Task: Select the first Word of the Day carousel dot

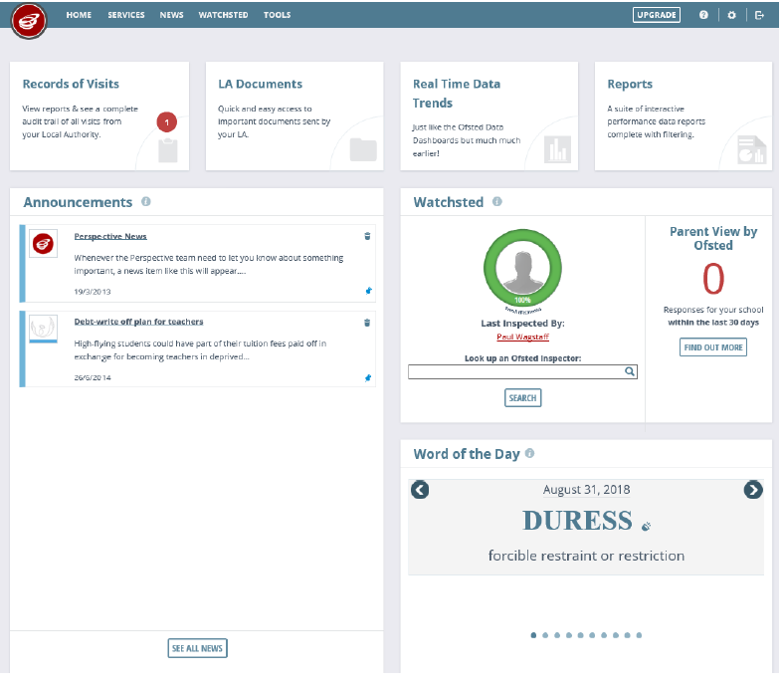Action: point(533,634)
